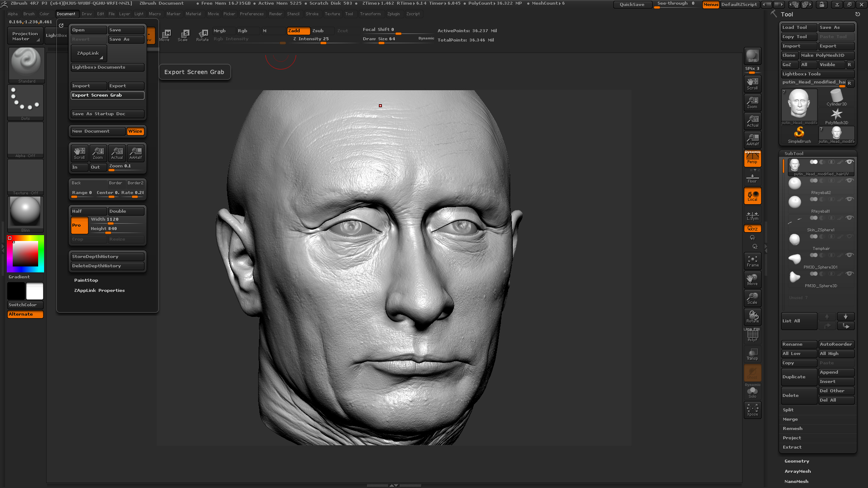Select the Move tool in top shelf
This screenshot has width=868, height=488.
point(164,35)
